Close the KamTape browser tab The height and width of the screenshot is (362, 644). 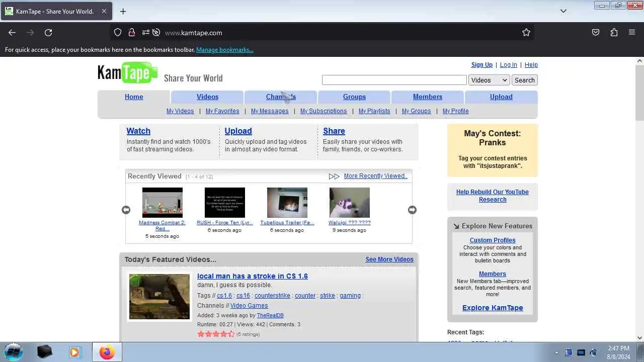coord(104,11)
